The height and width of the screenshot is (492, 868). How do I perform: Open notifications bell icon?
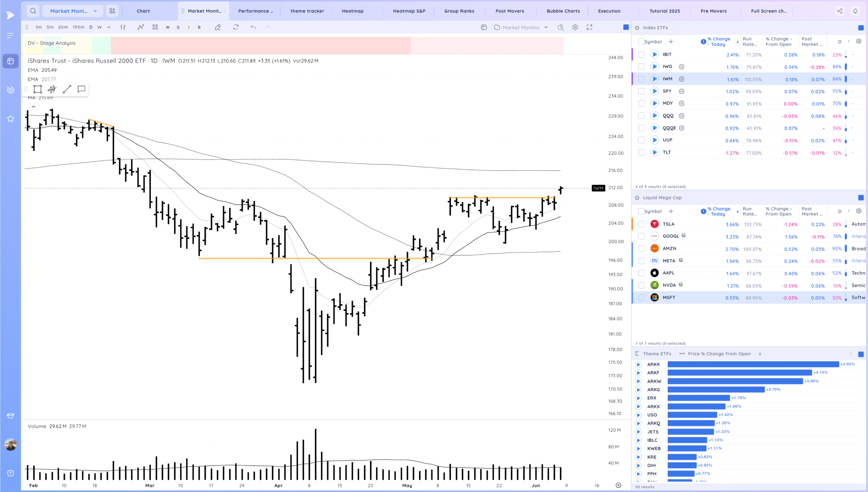click(855, 11)
